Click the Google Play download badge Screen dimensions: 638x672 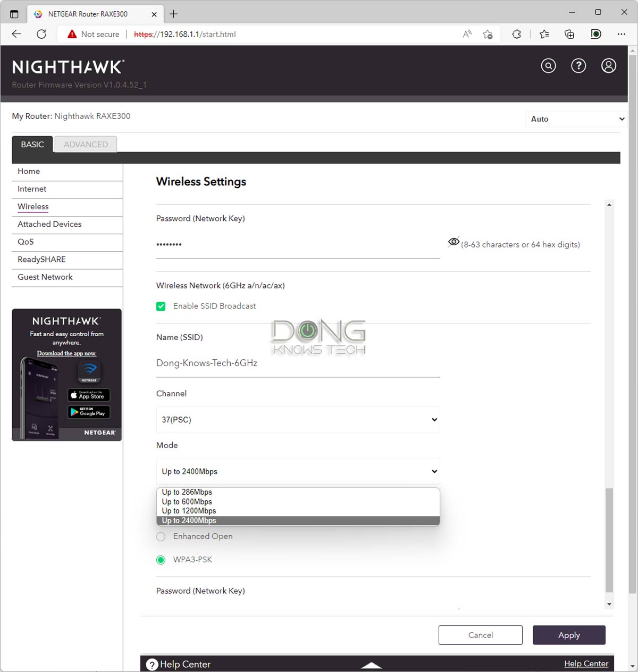pyautogui.click(x=89, y=412)
